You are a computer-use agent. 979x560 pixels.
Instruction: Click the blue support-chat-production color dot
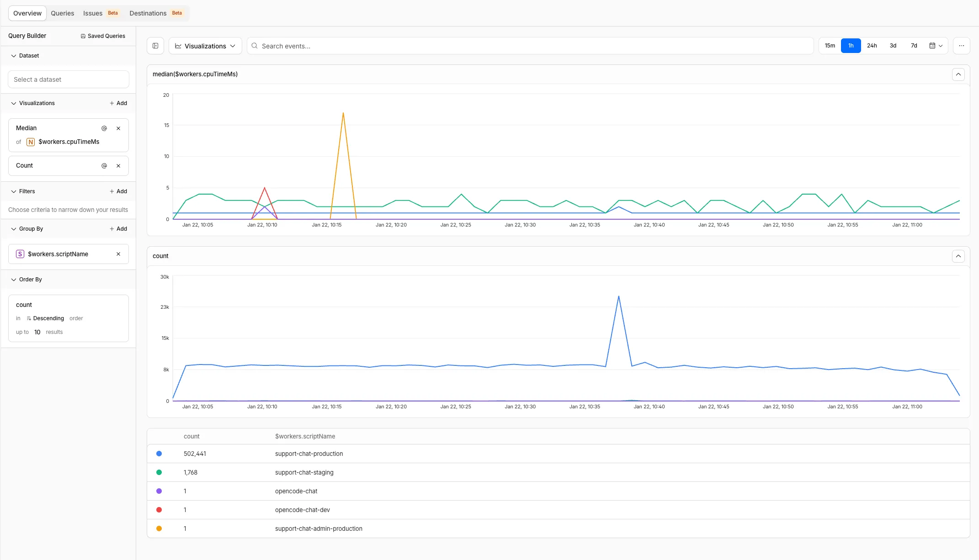[x=159, y=454]
